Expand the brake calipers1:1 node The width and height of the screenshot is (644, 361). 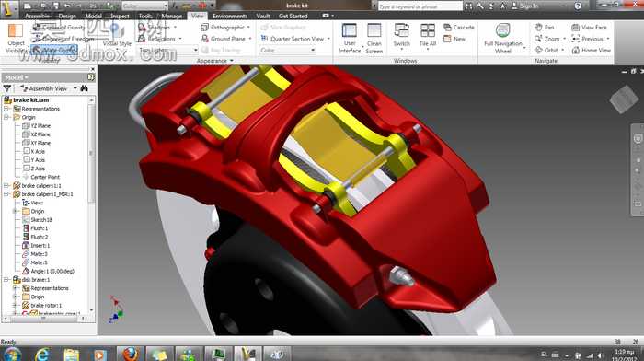click(x=6, y=185)
